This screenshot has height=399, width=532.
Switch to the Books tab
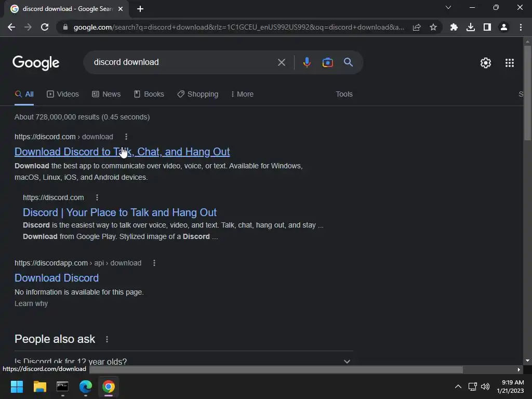(x=149, y=95)
